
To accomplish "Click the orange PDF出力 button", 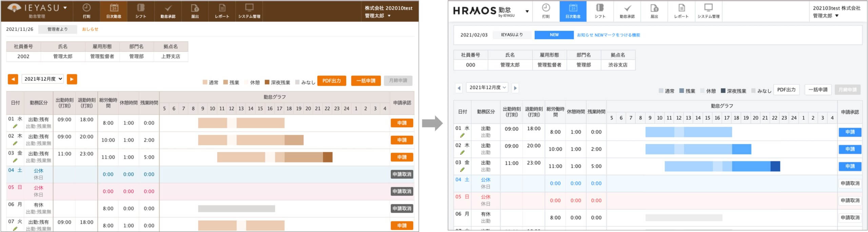I will pos(331,81).
